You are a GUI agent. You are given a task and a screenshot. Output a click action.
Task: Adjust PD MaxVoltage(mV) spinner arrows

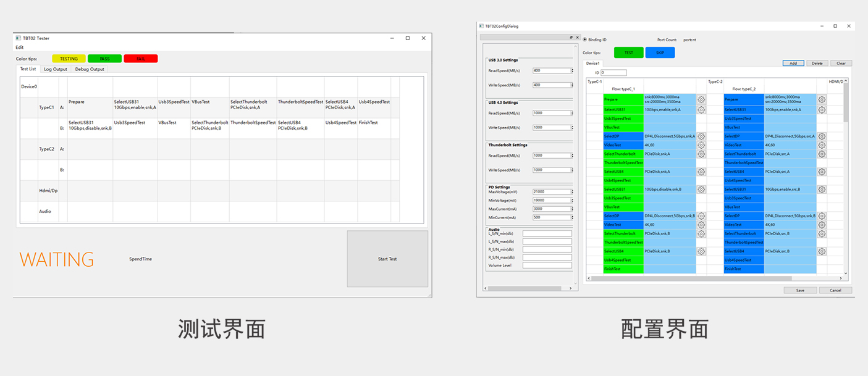click(x=572, y=192)
